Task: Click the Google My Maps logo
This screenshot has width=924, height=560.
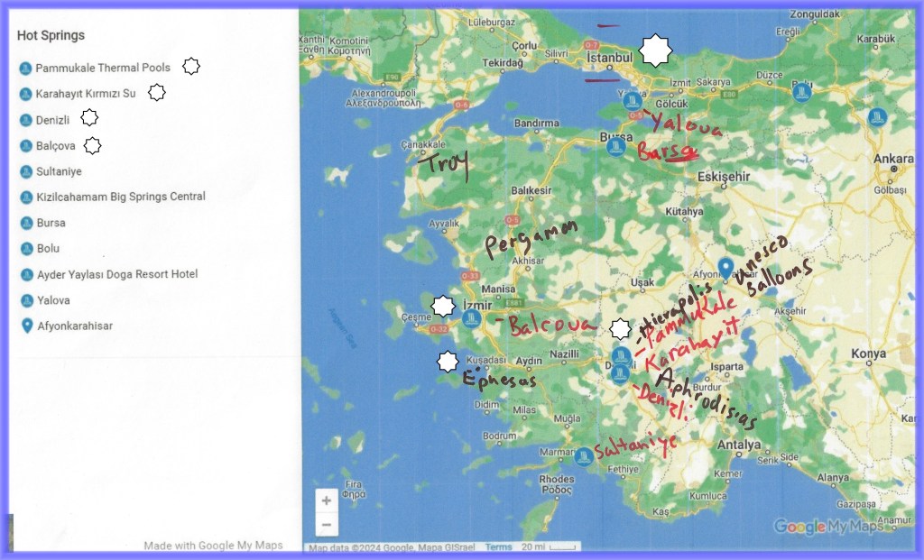Action: 827,527
